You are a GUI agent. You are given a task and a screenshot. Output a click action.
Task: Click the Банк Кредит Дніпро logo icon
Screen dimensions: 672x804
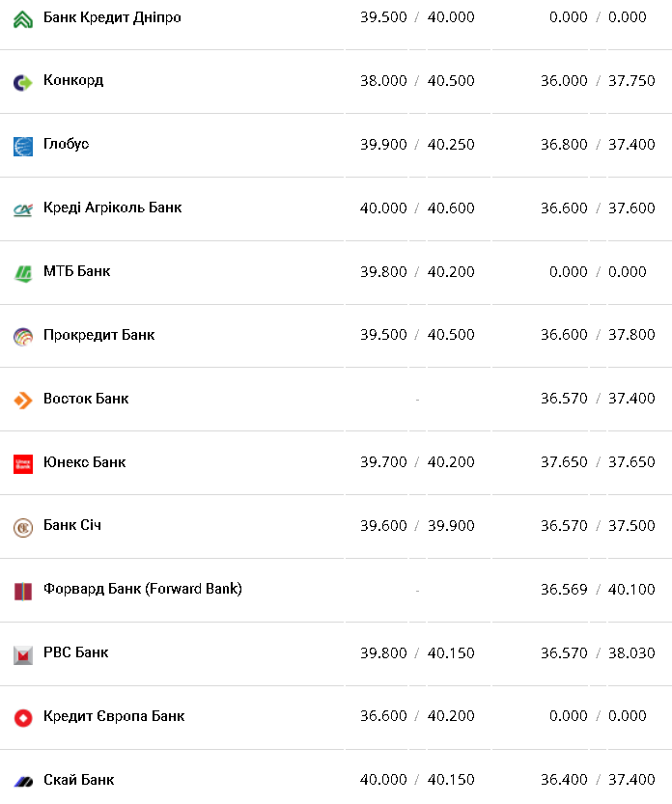(x=23, y=19)
